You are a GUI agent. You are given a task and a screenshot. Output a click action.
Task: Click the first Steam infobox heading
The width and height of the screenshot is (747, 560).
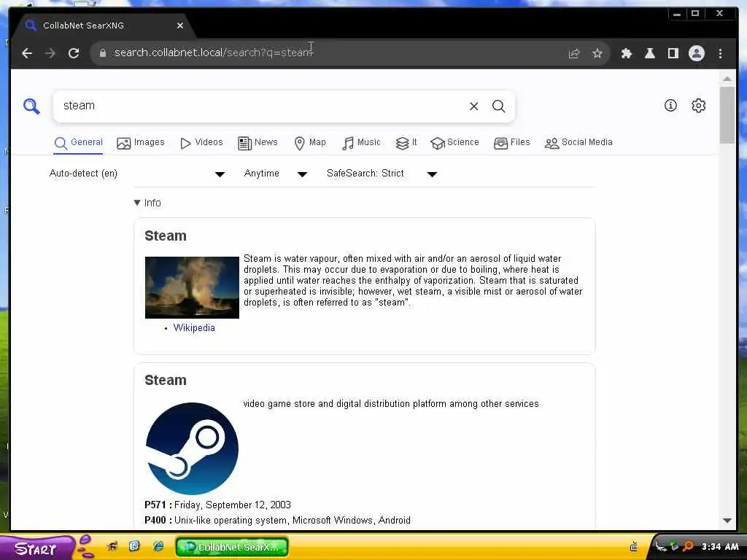(x=166, y=236)
